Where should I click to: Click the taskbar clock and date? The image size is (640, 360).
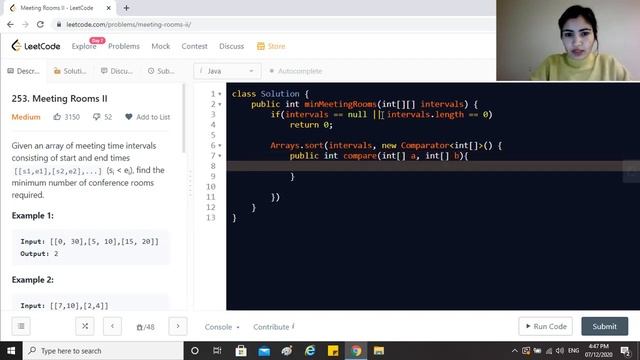[x=599, y=351]
